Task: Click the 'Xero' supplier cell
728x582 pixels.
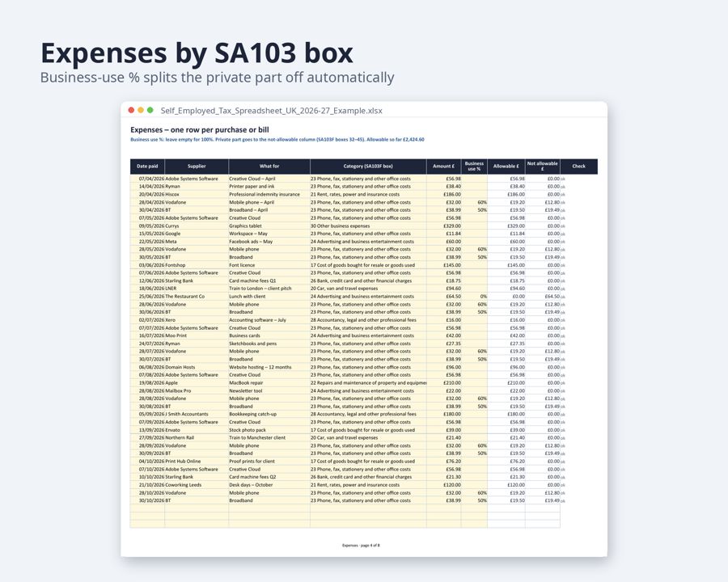Action: 197,320
